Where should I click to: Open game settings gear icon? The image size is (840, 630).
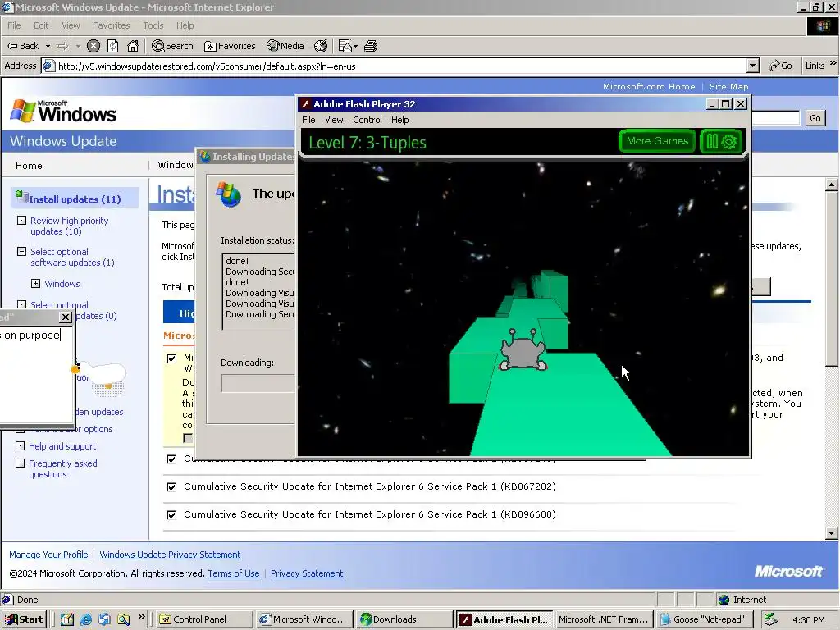729,141
